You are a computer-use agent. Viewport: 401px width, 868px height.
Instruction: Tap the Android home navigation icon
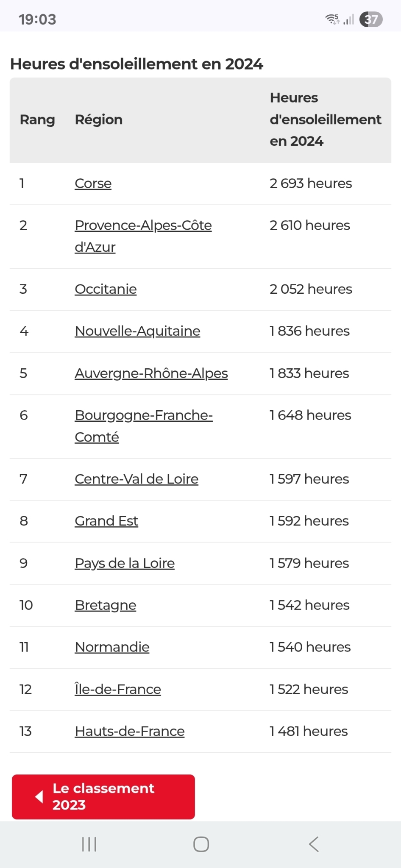pos(201,844)
